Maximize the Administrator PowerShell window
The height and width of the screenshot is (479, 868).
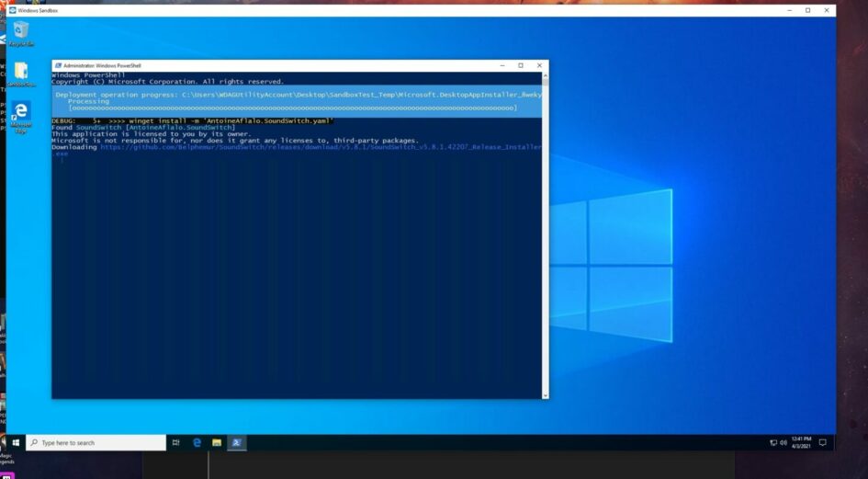[521, 65]
